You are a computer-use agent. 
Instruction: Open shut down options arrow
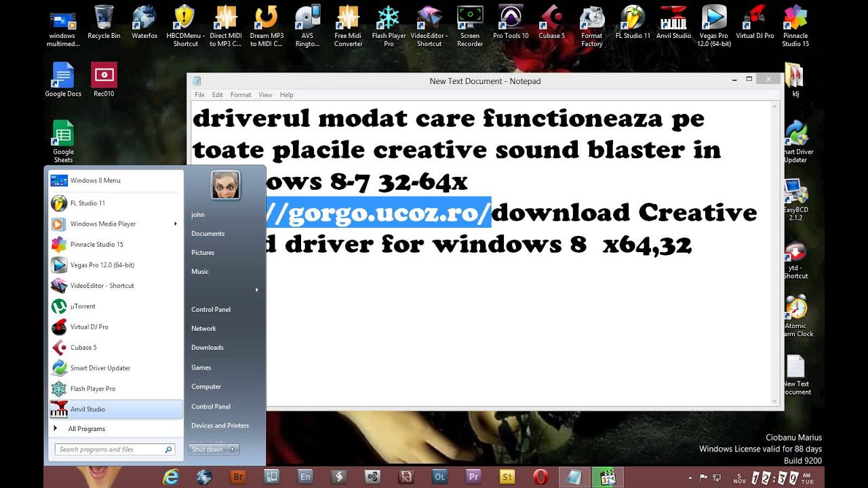pyautogui.click(x=233, y=449)
